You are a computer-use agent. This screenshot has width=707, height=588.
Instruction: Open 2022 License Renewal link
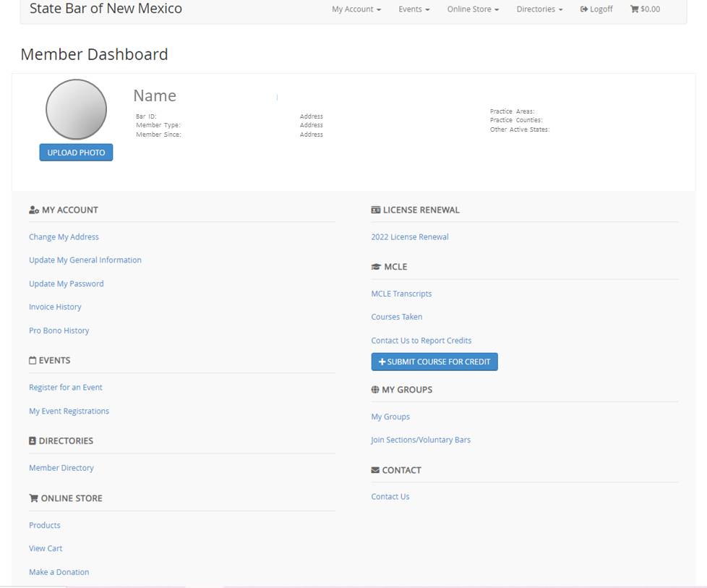(410, 237)
